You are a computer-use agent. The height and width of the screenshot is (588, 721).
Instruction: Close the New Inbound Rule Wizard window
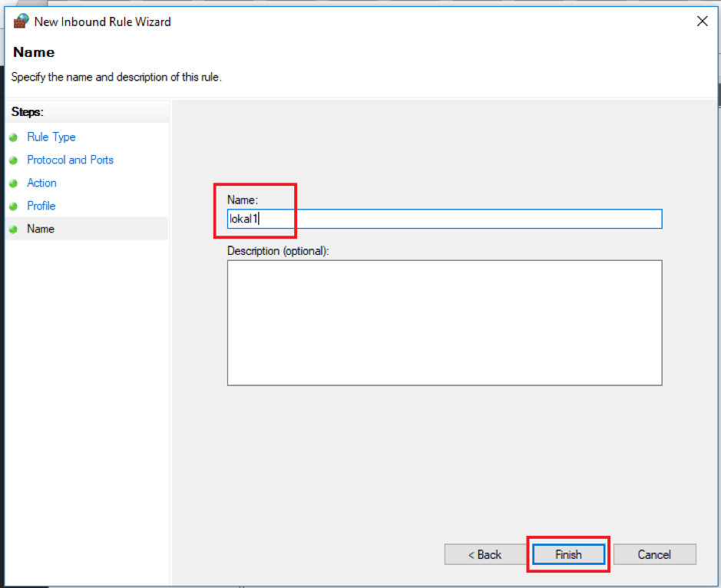pyautogui.click(x=702, y=21)
